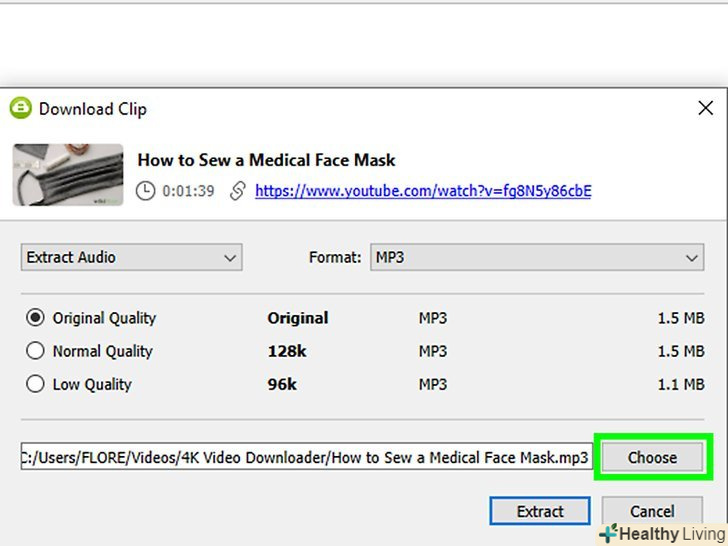Click the Cancel button
This screenshot has width=728, height=546.
[x=652, y=511]
